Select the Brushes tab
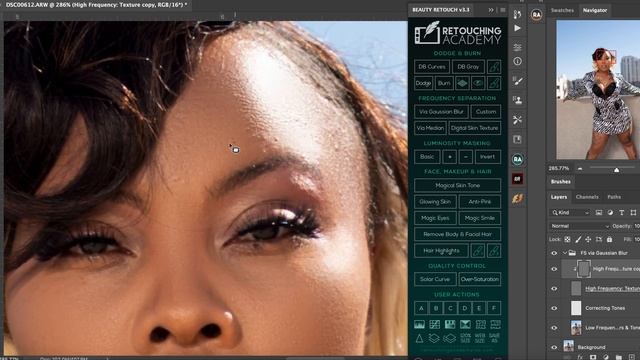This screenshot has width=640, height=360. point(561,182)
